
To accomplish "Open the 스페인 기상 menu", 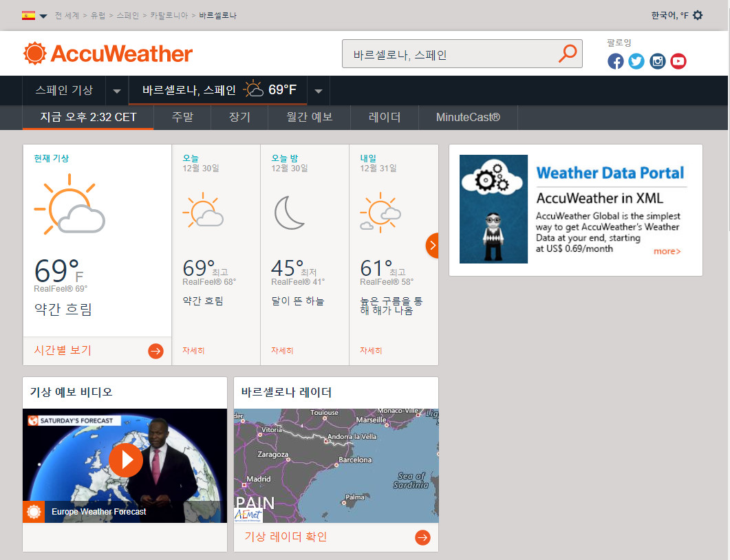I will pyautogui.click(x=64, y=90).
